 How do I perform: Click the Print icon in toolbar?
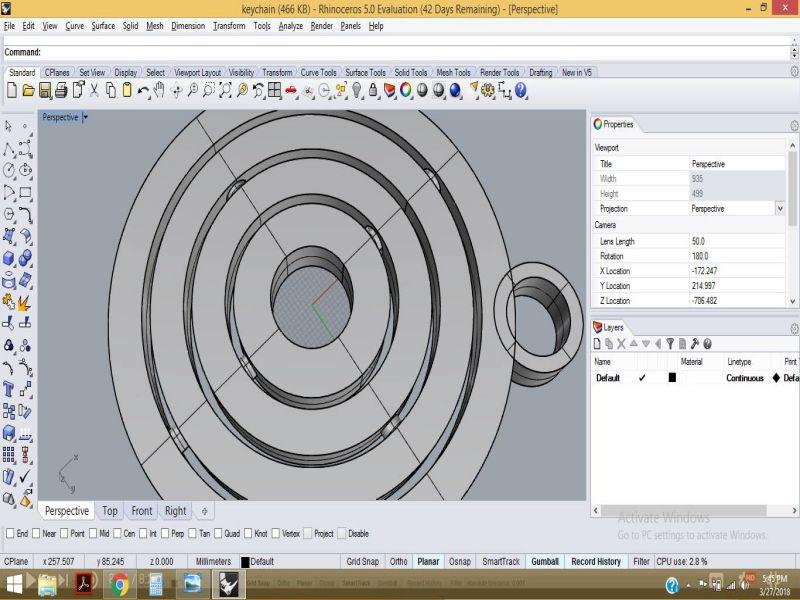(61, 90)
